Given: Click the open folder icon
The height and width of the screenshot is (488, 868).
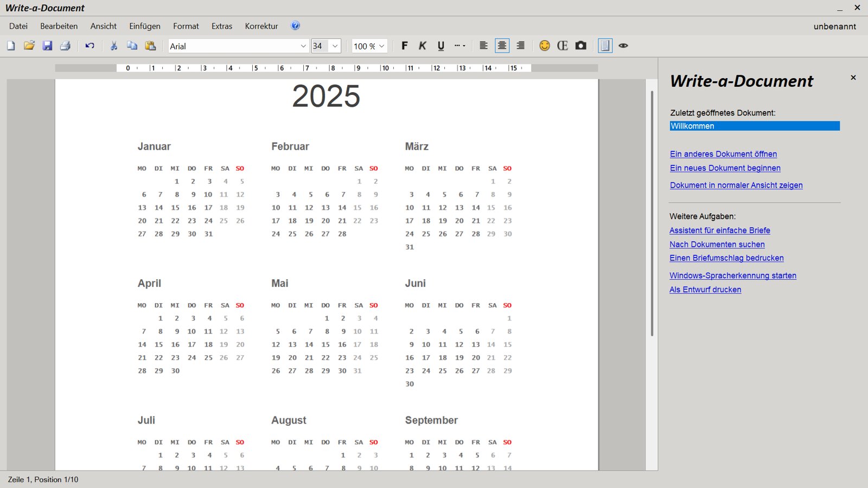Looking at the screenshot, I should pos(29,46).
